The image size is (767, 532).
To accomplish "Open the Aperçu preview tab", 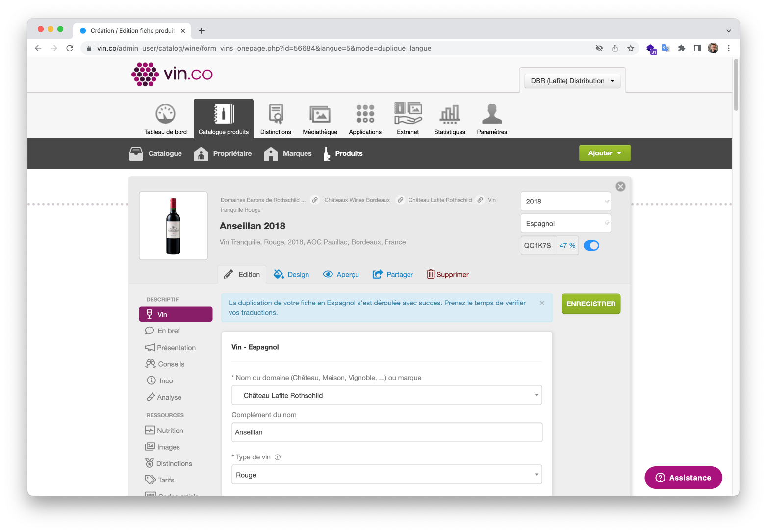I will (341, 275).
